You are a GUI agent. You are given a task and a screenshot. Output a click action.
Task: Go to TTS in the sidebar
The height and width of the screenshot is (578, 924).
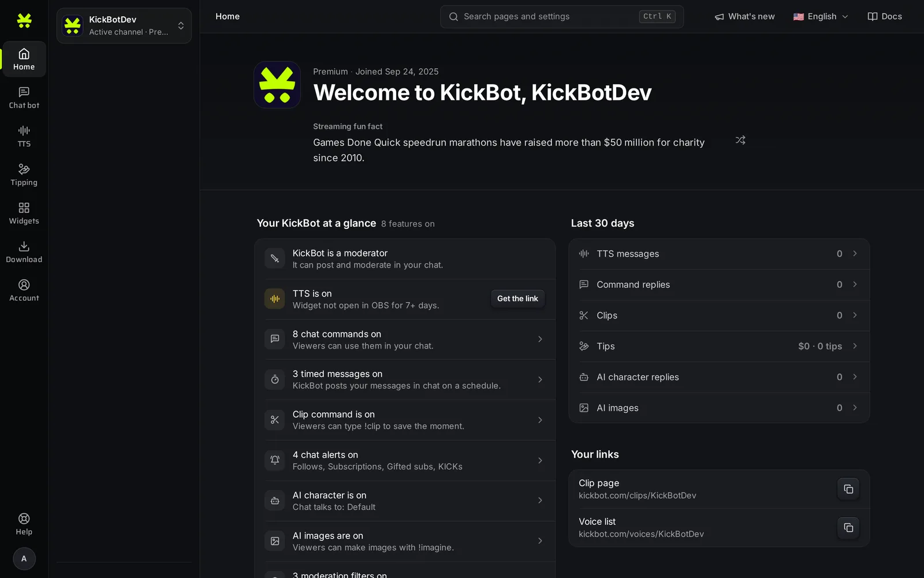point(24,136)
